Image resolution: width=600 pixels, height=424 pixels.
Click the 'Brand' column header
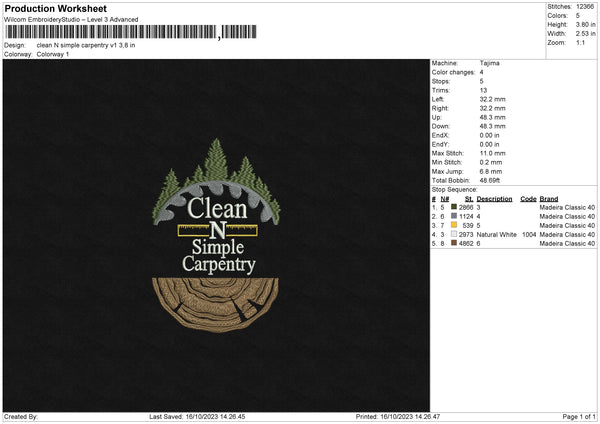tap(549, 199)
